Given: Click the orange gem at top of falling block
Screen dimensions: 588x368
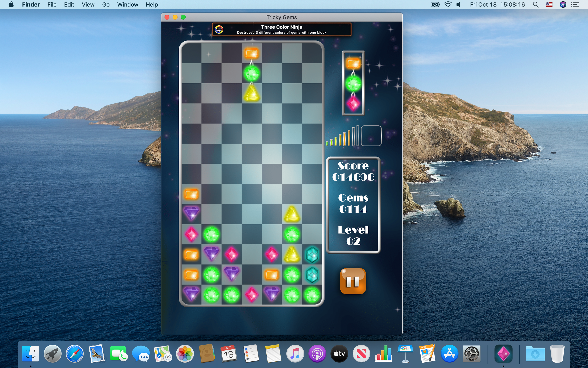Looking at the screenshot, I should pyautogui.click(x=252, y=54).
